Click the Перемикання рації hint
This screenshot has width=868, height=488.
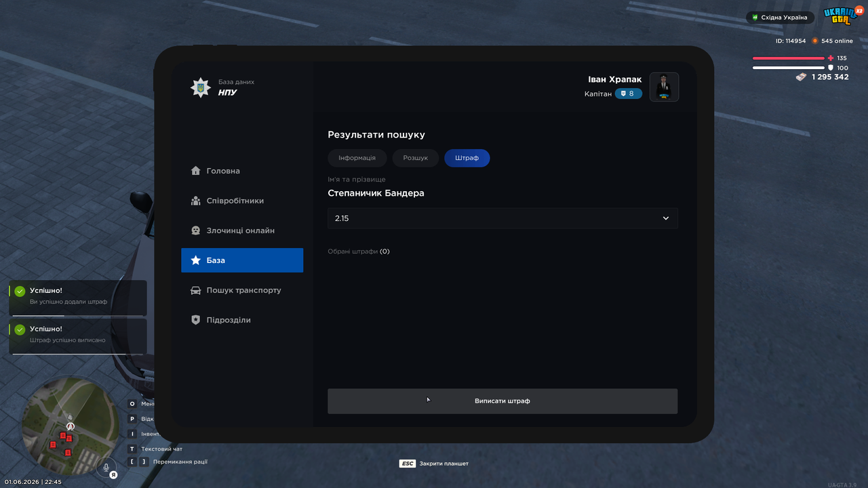(180, 462)
